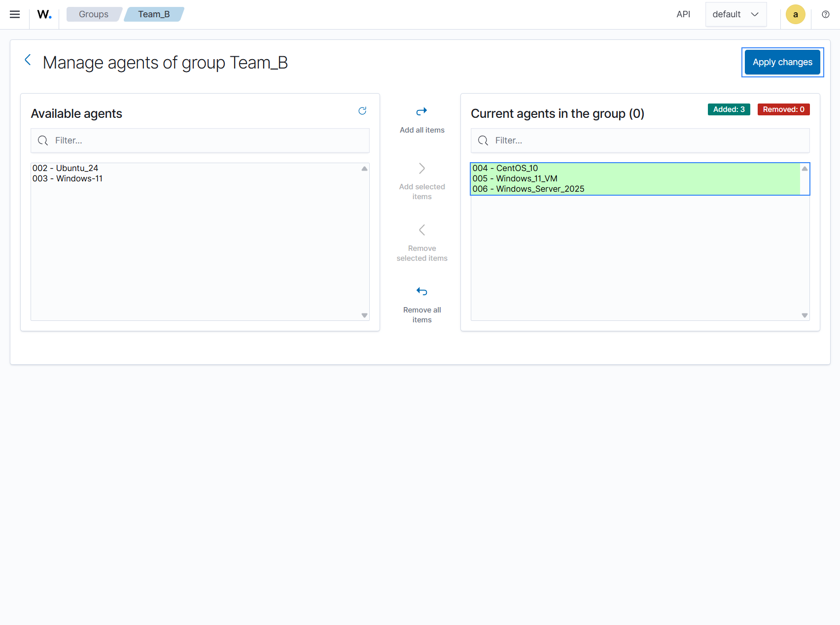Open the navigation hamburger menu
This screenshot has height=625, width=840.
pos(14,14)
